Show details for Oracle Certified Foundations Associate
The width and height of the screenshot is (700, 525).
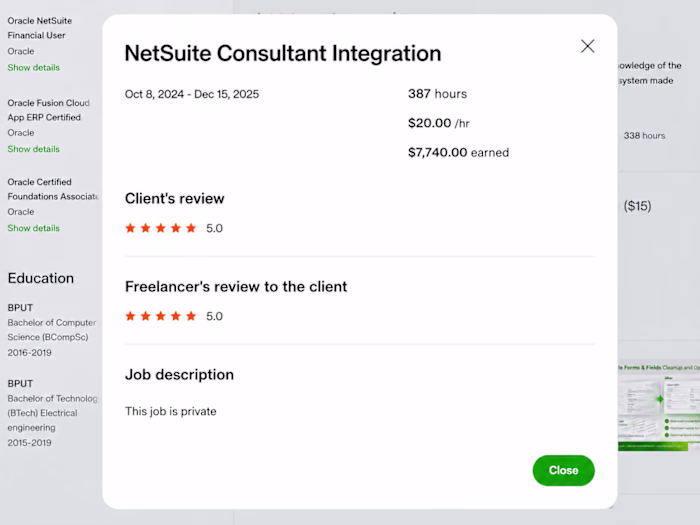click(x=33, y=228)
